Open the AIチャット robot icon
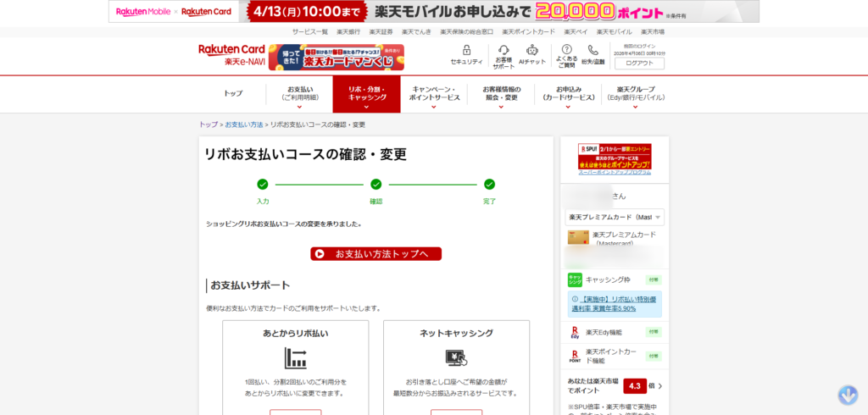868x415 pixels. (531, 51)
